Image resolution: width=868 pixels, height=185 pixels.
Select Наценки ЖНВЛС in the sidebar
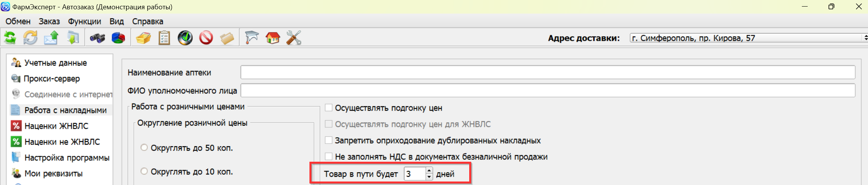click(x=56, y=126)
